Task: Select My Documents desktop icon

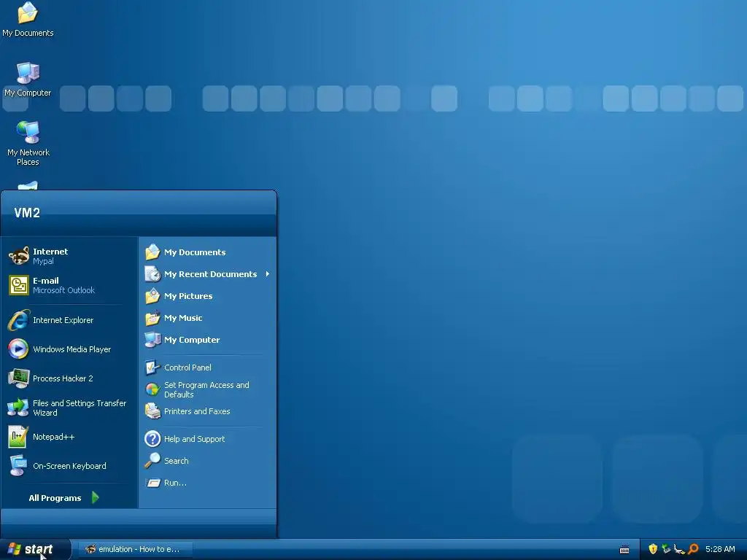Action: point(28,20)
